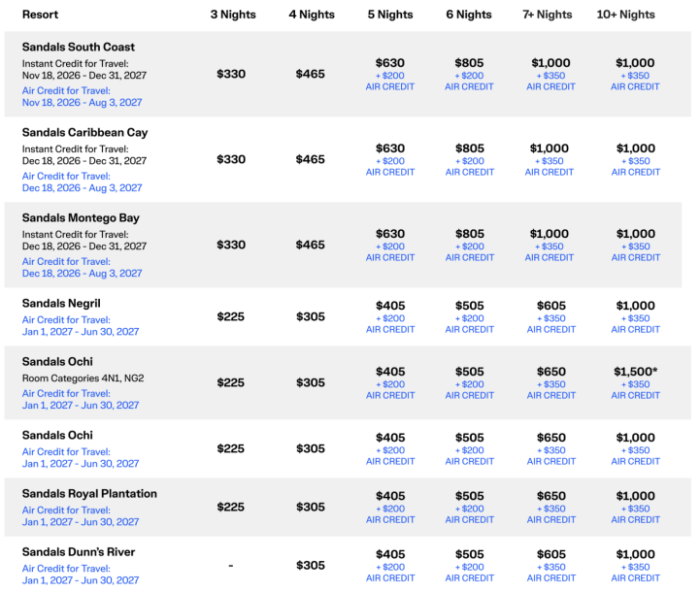This screenshot has height=592, width=700.
Task: Click $330 for Sandals South Coast 3 Nights
Action: (231, 74)
